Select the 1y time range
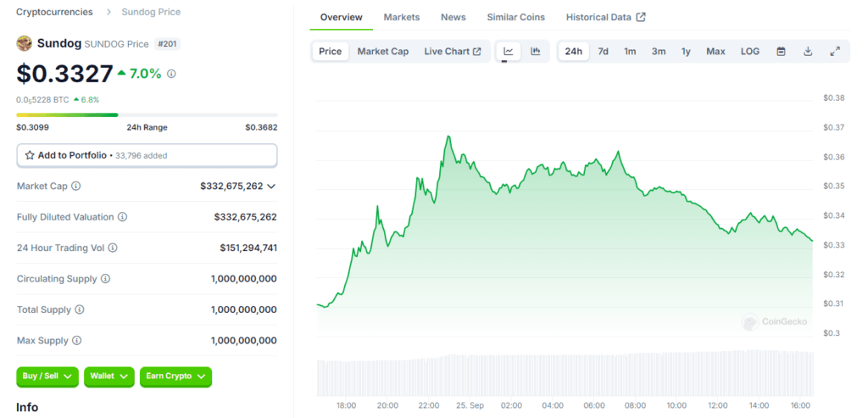 [x=686, y=52]
